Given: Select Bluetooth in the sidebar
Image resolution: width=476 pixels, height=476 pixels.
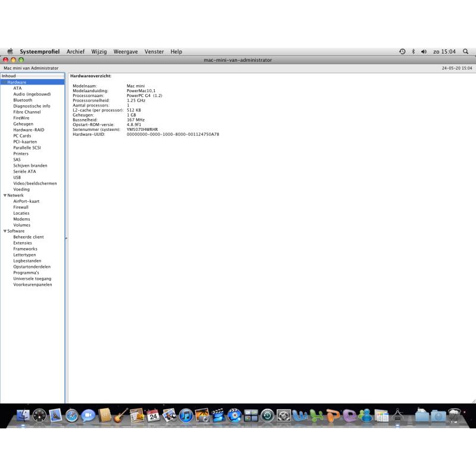Looking at the screenshot, I should 23,100.
